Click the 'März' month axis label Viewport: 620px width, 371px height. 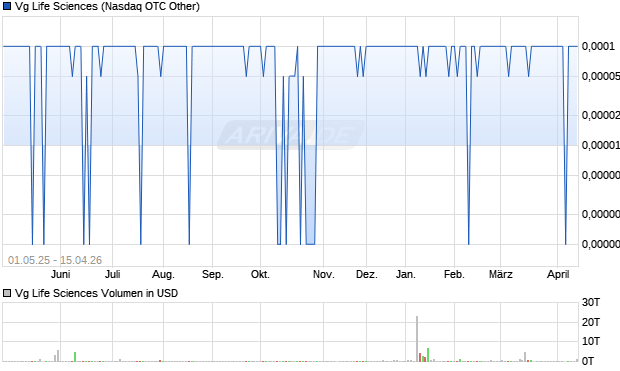[x=501, y=274]
